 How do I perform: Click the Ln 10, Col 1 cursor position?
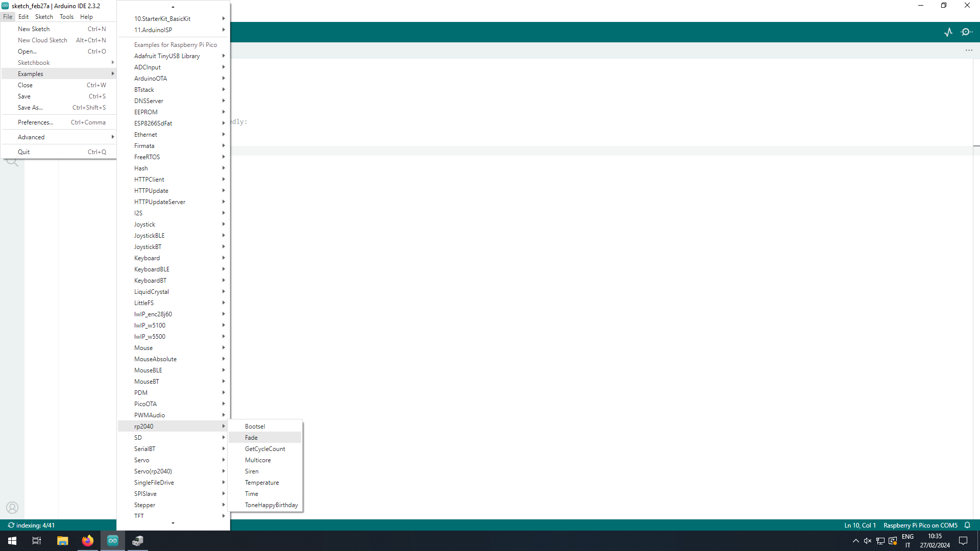860,525
